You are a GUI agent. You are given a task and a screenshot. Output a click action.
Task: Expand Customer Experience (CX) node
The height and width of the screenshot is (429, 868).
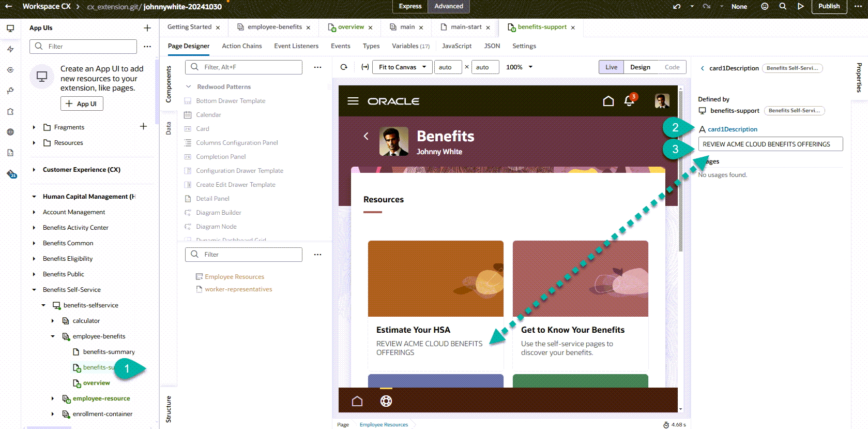(34, 170)
